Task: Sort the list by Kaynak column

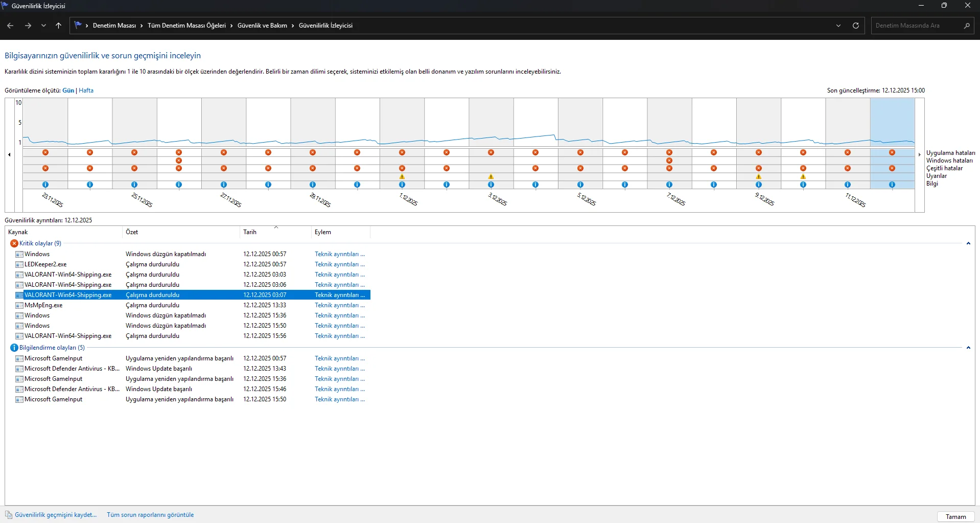Action: point(64,232)
